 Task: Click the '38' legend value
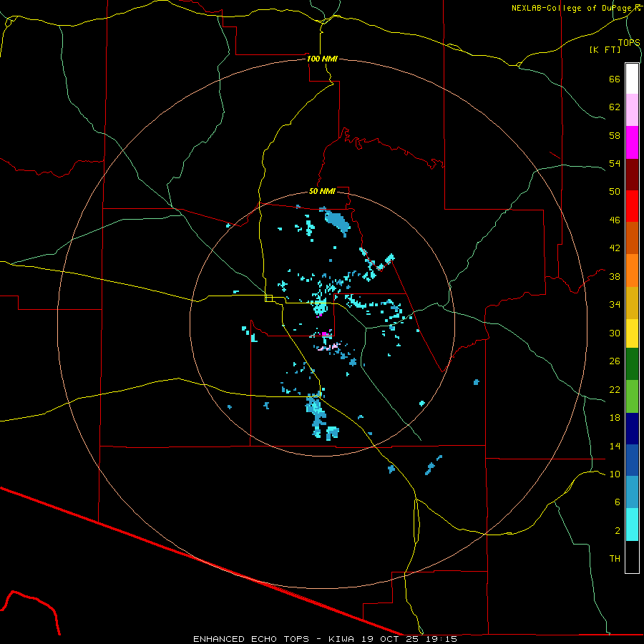615,276
